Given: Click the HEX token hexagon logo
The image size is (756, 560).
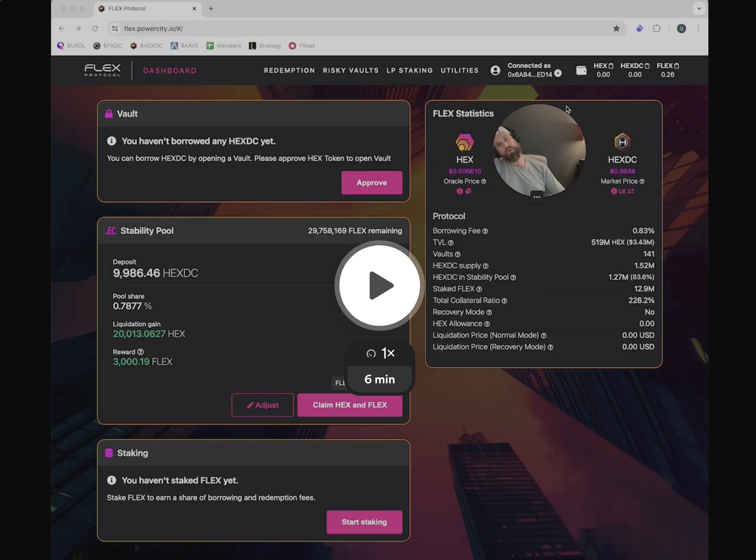Looking at the screenshot, I should (x=465, y=142).
